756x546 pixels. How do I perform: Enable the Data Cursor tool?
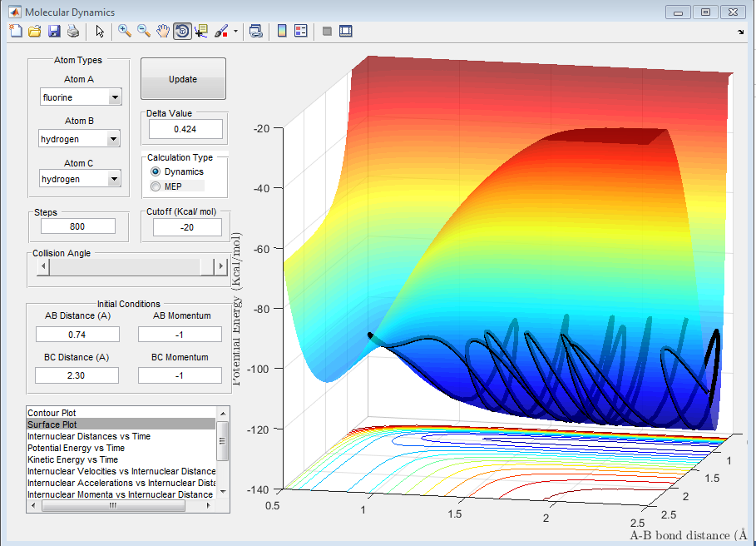(201, 32)
